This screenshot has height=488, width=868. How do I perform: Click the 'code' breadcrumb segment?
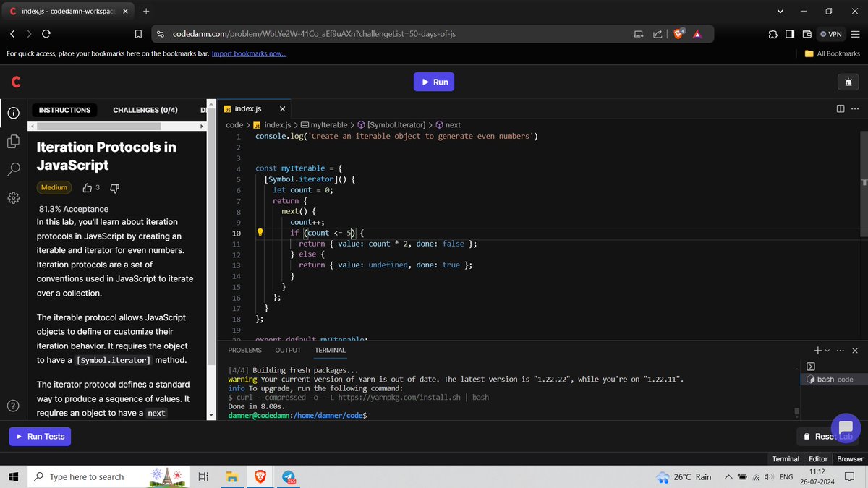click(x=234, y=125)
